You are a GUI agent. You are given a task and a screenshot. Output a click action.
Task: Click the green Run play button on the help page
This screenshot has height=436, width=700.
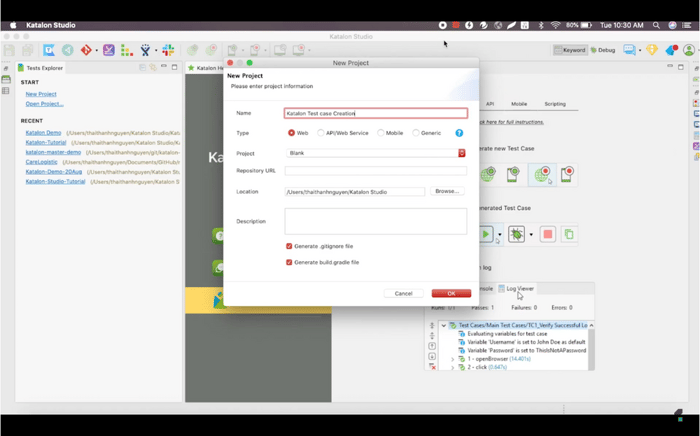pyautogui.click(x=486, y=234)
